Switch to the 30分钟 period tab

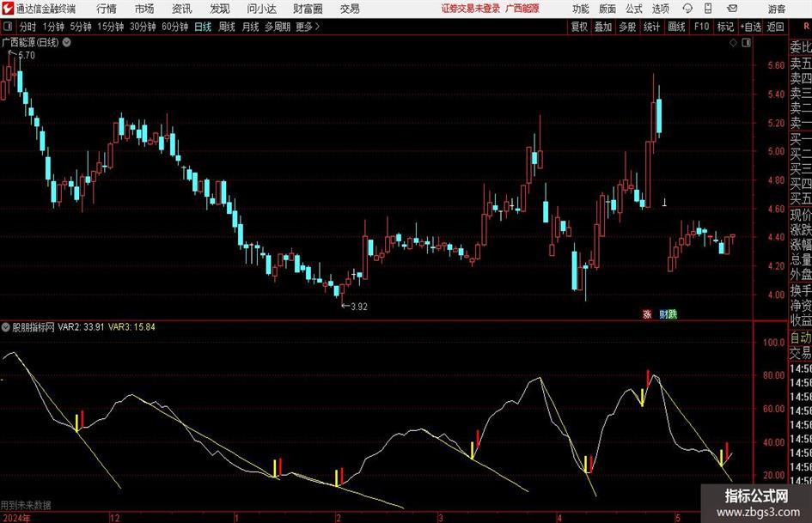pos(143,27)
